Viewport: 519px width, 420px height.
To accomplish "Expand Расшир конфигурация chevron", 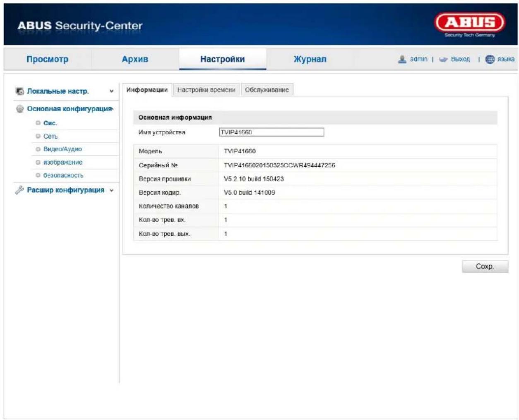I will coord(111,191).
